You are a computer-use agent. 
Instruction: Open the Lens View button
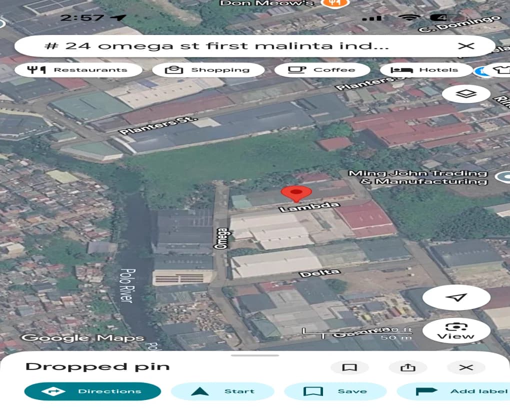456,330
